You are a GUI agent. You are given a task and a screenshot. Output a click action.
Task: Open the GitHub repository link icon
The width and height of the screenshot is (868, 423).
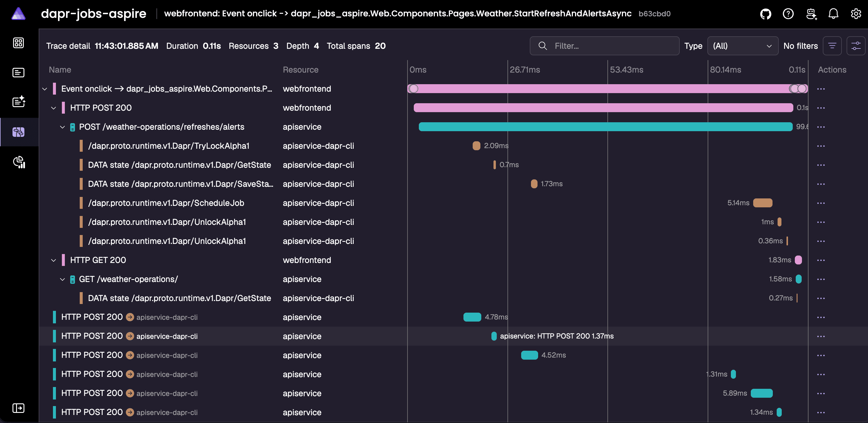coord(766,14)
